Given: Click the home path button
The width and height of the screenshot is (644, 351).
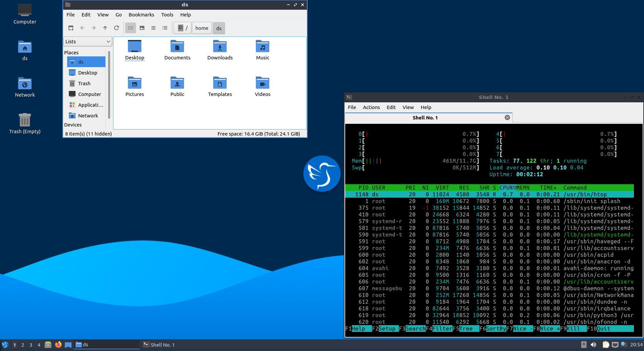Looking at the screenshot, I should (202, 28).
